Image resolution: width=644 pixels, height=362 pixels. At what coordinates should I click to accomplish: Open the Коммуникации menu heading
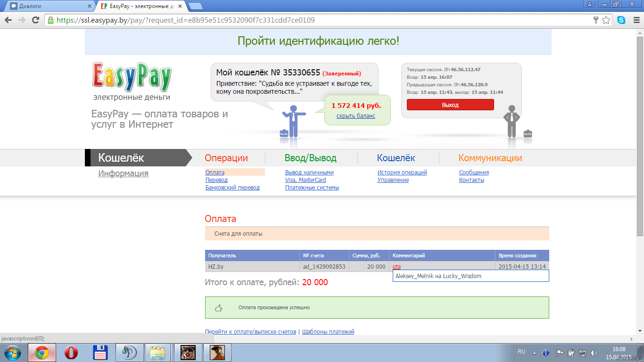pos(490,158)
